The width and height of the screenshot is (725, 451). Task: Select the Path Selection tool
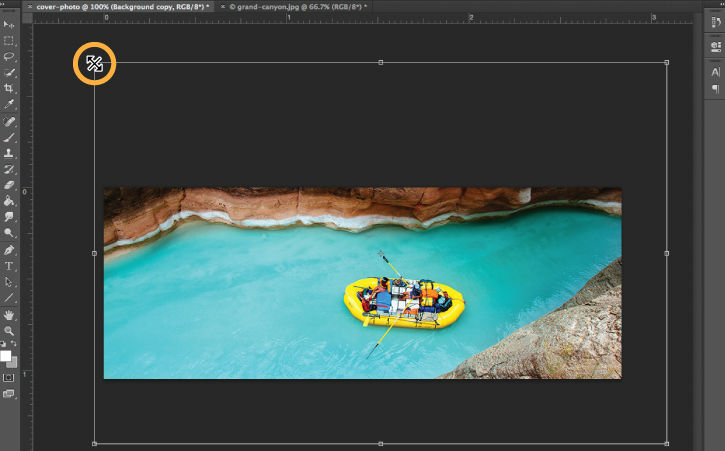click(x=8, y=282)
